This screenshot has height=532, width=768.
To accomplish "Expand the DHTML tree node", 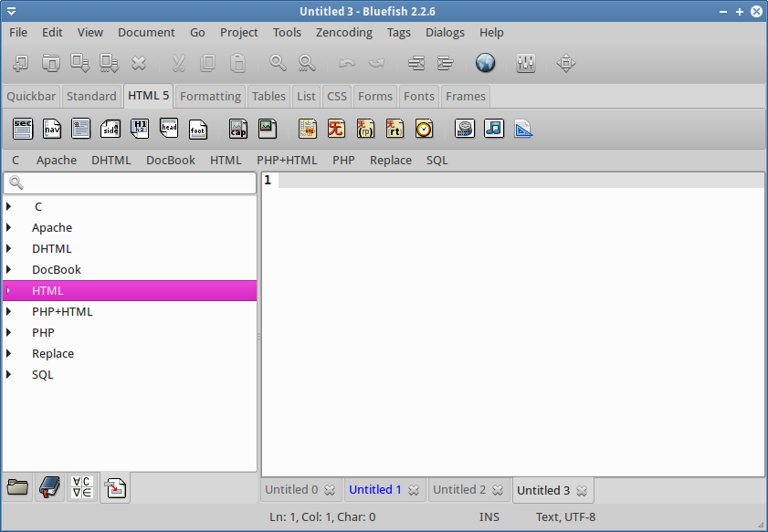I will click(9, 248).
